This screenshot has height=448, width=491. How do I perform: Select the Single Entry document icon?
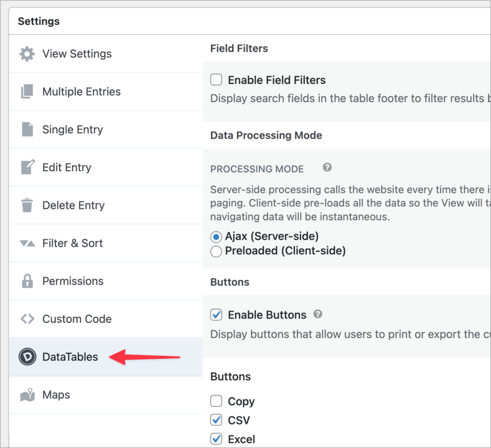click(26, 130)
